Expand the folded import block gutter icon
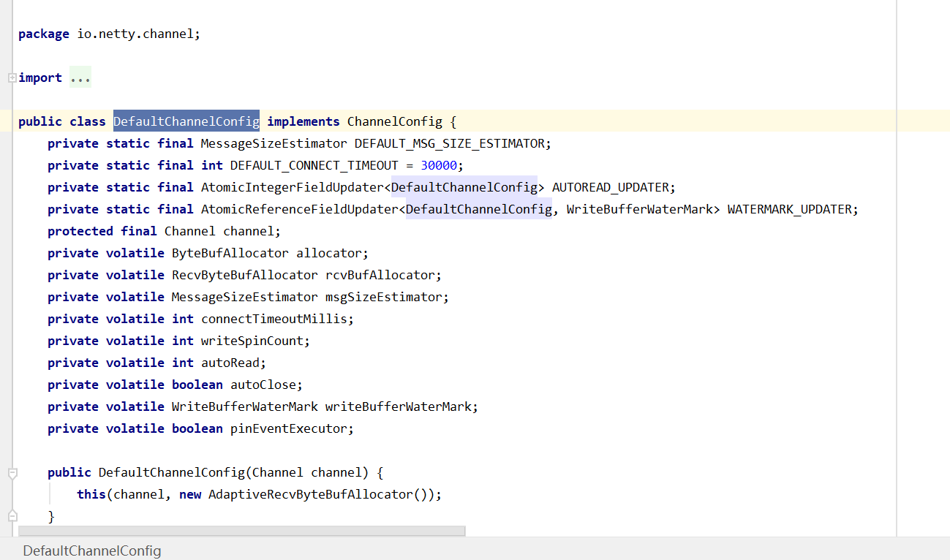950x560 pixels. (12, 77)
